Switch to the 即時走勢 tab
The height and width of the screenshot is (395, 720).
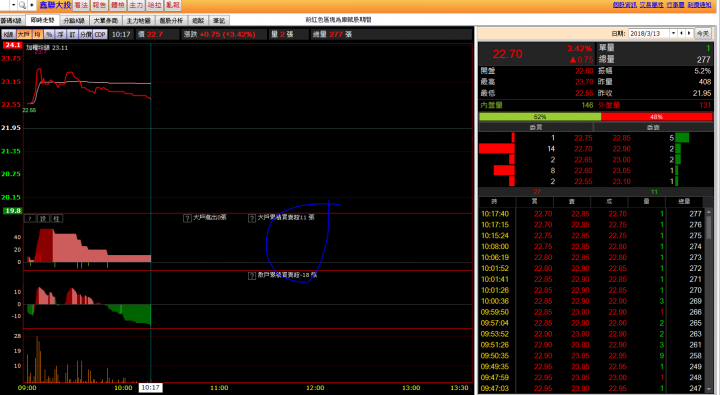pyautogui.click(x=43, y=20)
